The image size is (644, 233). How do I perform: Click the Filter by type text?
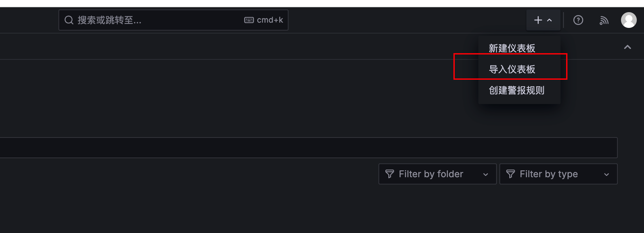point(548,174)
